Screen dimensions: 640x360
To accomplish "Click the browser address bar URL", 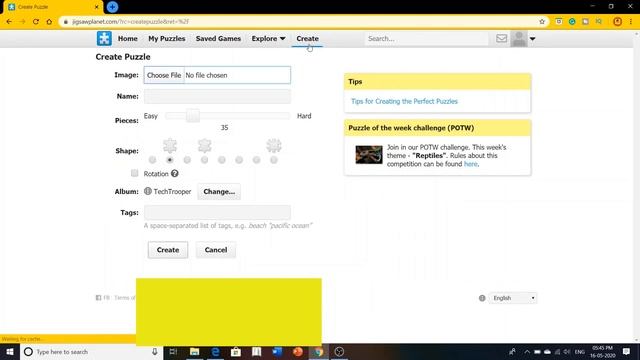I will coord(131,22).
